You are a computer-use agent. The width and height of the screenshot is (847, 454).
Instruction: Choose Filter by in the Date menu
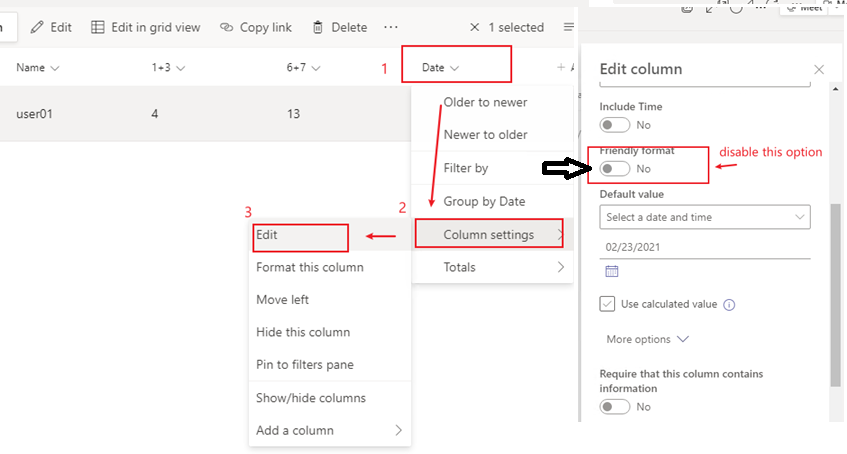pyautogui.click(x=466, y=168)
